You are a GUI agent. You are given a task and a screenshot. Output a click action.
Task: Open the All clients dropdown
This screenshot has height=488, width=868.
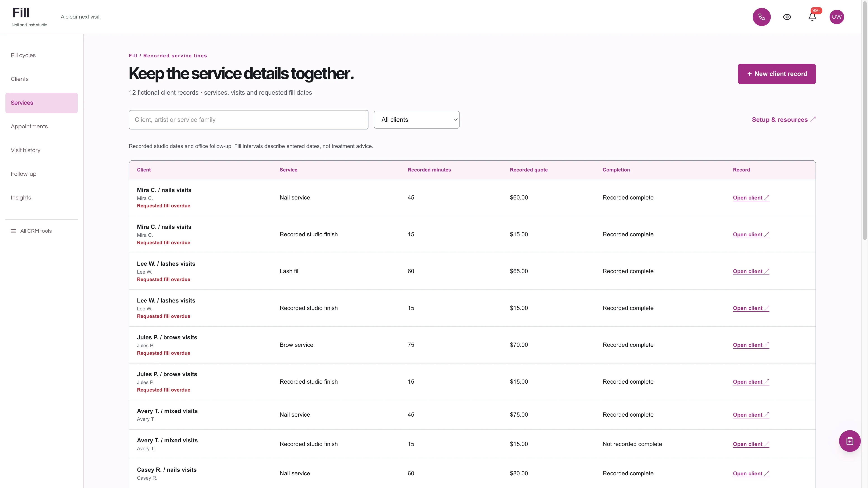pyautogui.click(x=416, y=120)
